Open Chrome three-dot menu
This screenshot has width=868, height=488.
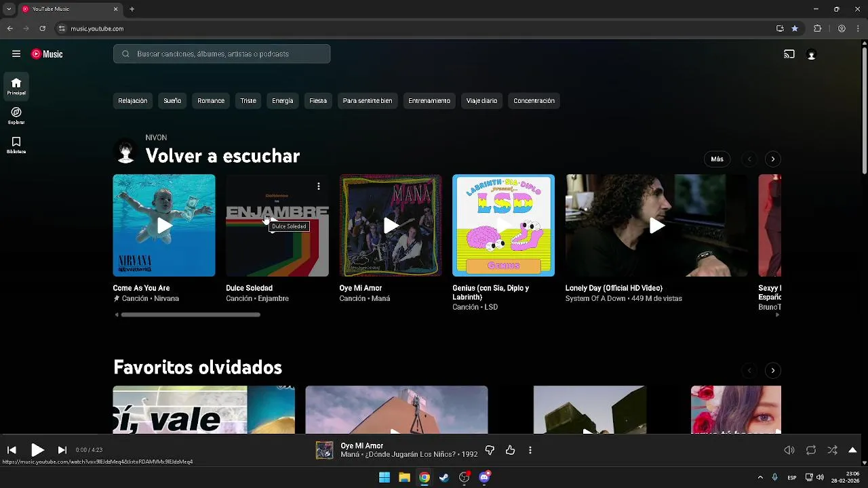pyautogui.click(x=859, y=28)
